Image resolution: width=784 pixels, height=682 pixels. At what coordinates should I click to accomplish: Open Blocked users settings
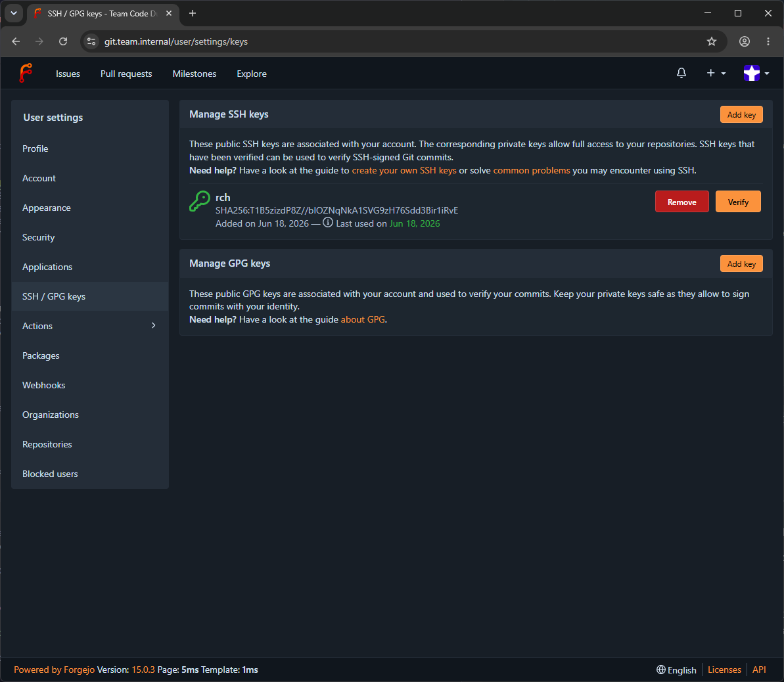[x=90, y=474]
